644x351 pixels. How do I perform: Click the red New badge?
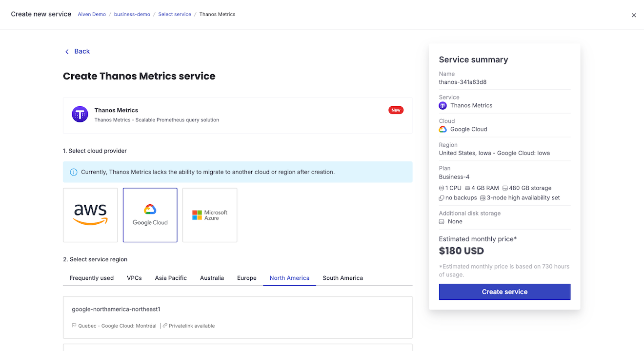(x=396, y=110)
